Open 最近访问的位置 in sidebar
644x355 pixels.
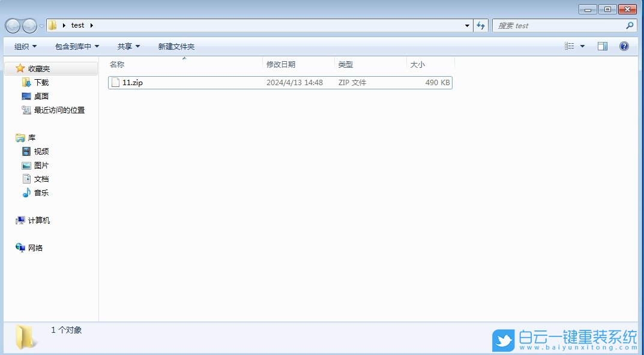[x=58, y=110]
